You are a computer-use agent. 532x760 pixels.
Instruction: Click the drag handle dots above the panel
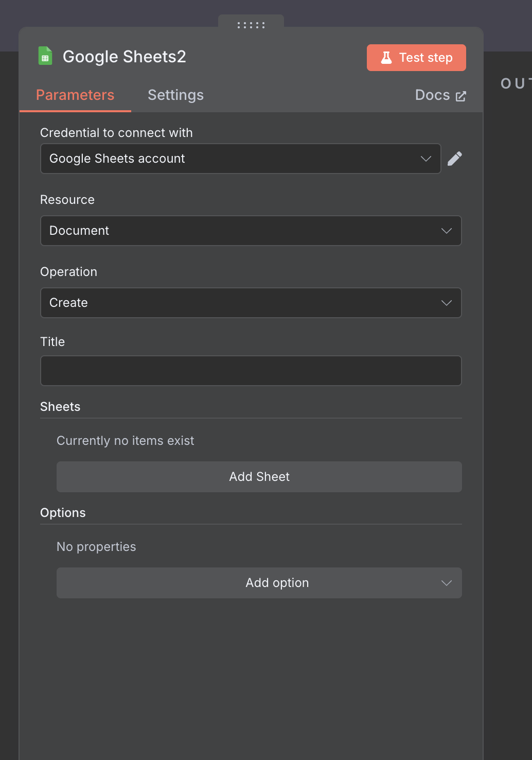click(251, 24)
